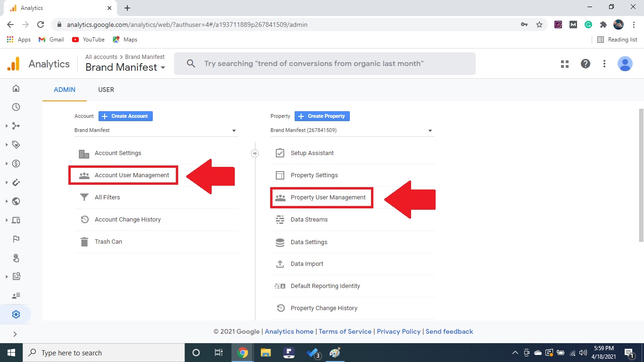Open File Explorer from the taskbar
The image size is (644, 362).
click(266, 353)
